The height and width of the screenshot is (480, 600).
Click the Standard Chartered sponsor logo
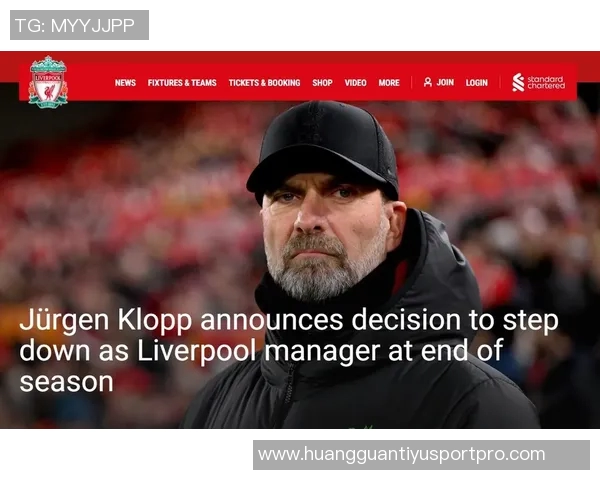point(538,82)
